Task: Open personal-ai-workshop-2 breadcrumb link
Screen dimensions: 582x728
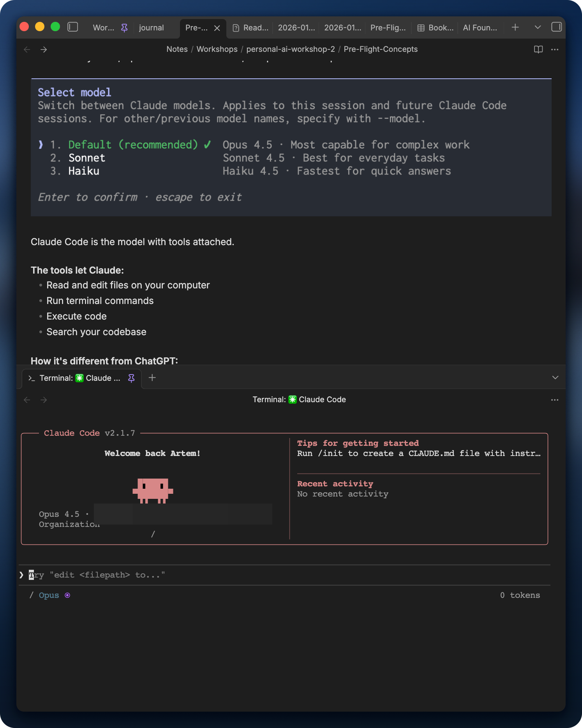Action: tap(290, 49)
